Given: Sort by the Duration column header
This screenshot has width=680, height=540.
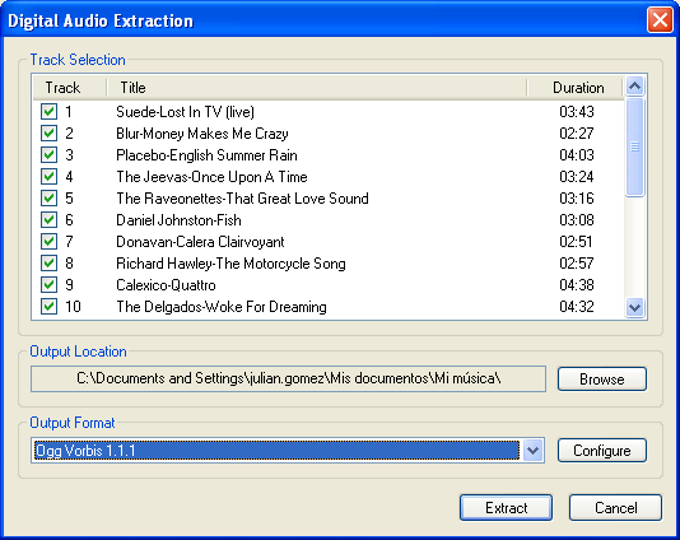Looking at the screenshot, I should tap(577, 88).
